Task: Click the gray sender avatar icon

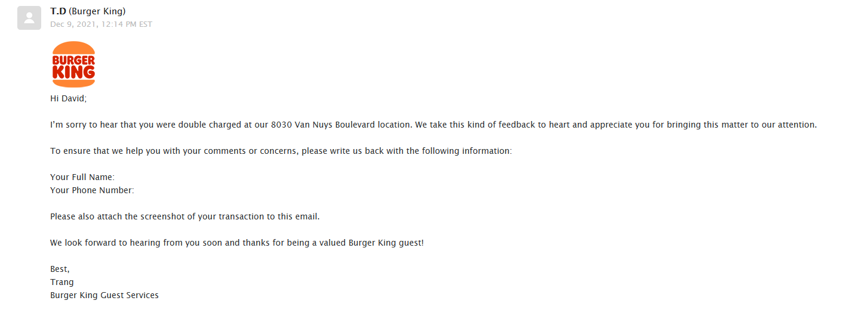Action: (29, 18)
